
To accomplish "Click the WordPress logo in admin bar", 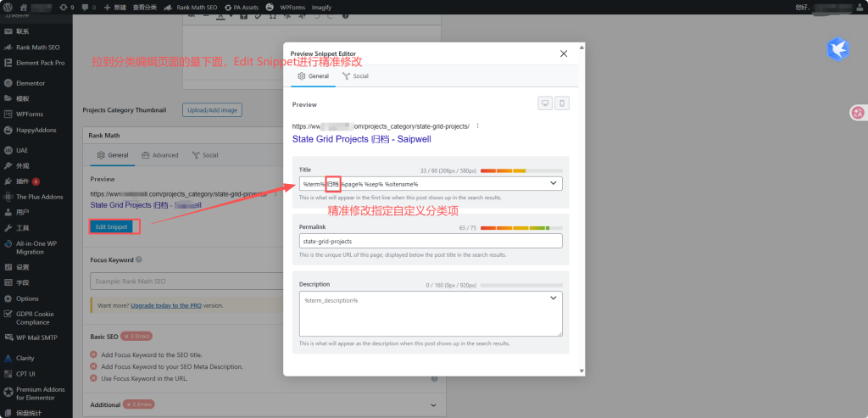I will pos(8,7).
